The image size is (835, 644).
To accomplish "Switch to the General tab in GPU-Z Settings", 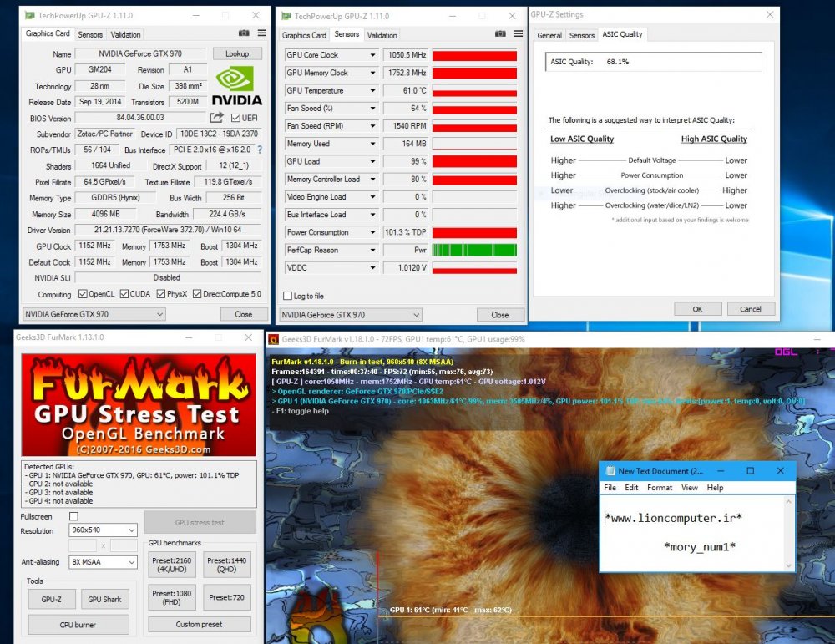I will coord(549,35).
